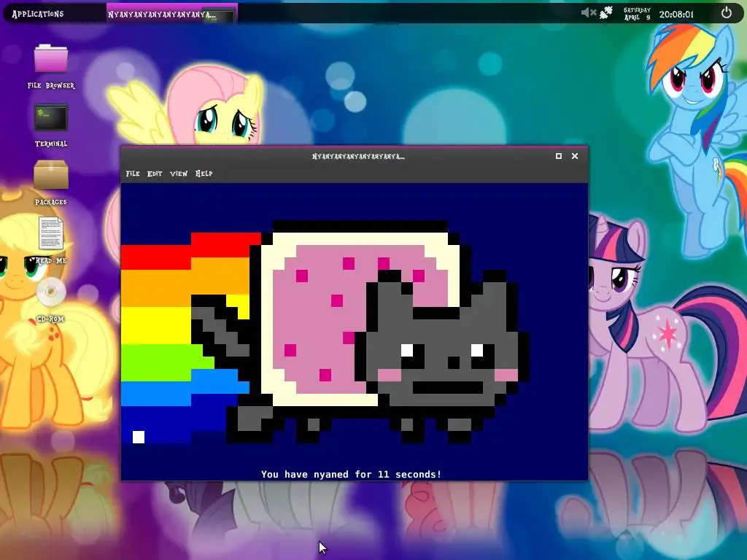The height and width of the screenshot is (560, 747).
Task: Click the Saturday April 9 date
Action: tap(637, 14)
